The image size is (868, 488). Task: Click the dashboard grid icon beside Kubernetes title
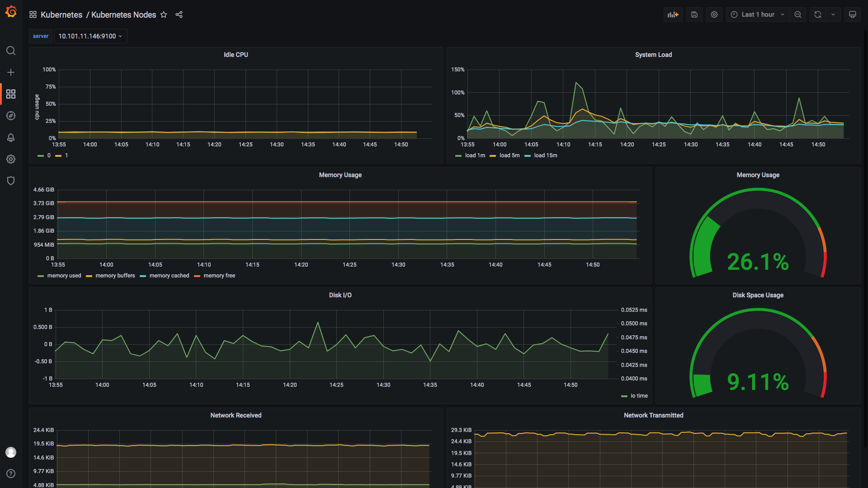point(33,14)
